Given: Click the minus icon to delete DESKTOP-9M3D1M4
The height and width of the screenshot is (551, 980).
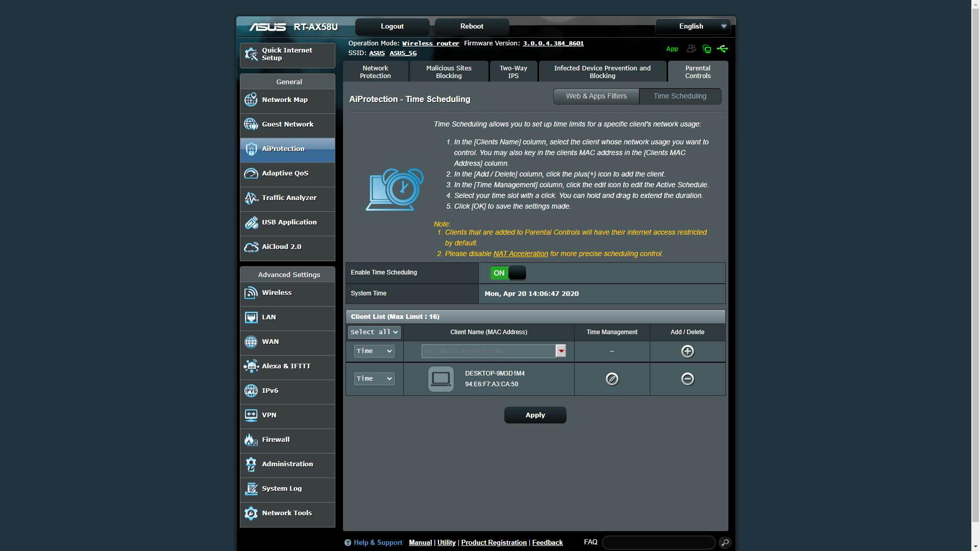Looking at the screenshot, I should pyautogui.click(x=688, y=379).
